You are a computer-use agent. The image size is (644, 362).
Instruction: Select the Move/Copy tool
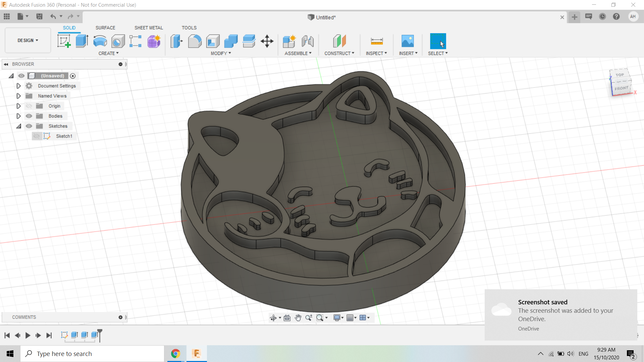click(267, 41)
